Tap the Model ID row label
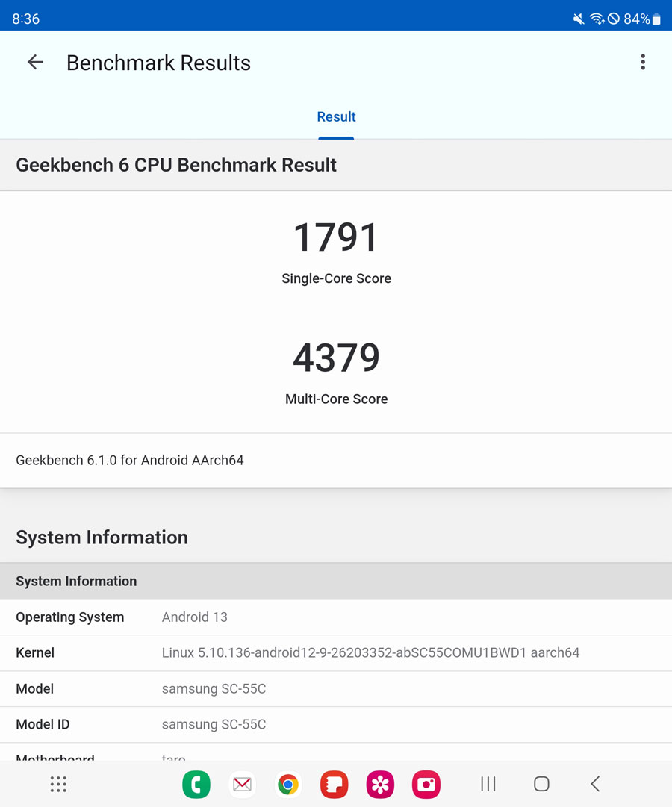The height and width of the screenshot is (807, 672). pos(43,724)
